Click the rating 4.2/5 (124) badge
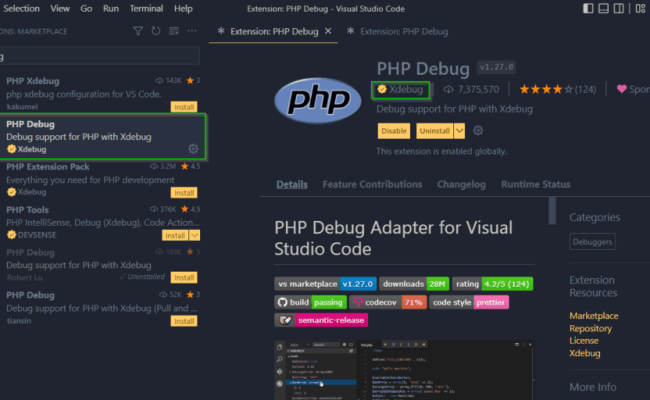The height and width of the screenshot is (400, 650). click(x=492, y=284)
